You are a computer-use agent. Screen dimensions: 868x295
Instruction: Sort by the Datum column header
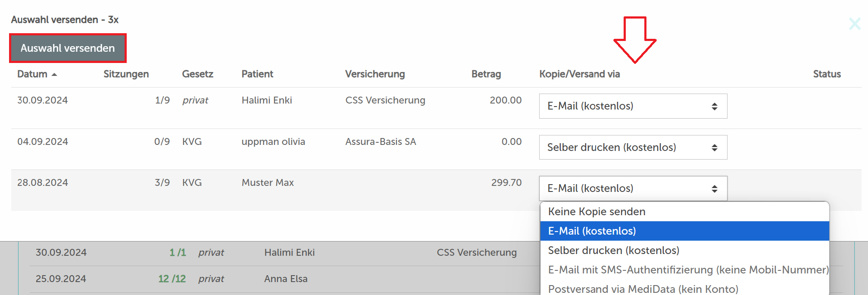[x=33, y=74]
